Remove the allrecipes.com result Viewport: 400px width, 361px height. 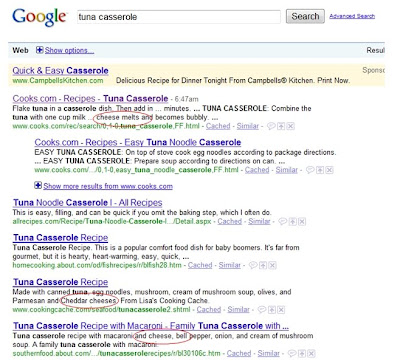coord(302,221)
